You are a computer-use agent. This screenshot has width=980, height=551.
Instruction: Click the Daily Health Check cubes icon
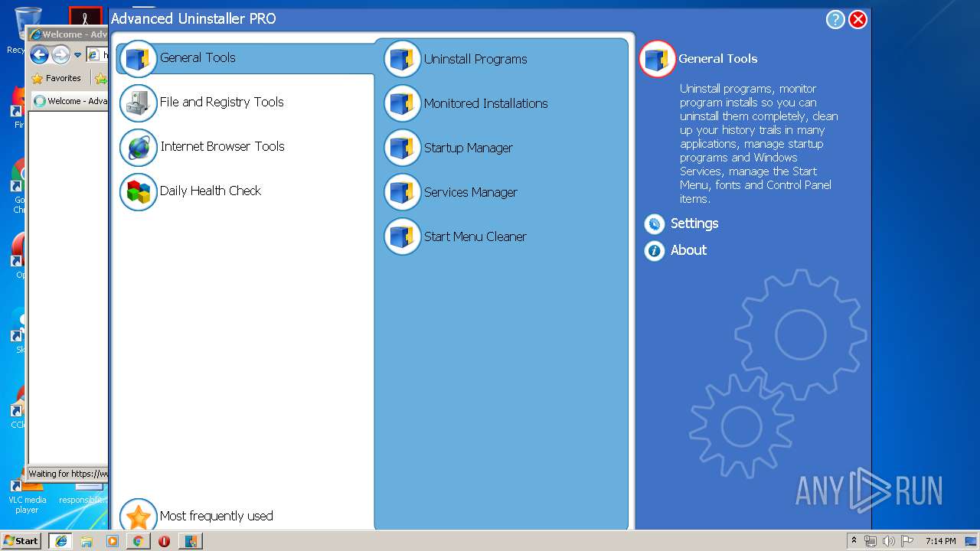139,192
